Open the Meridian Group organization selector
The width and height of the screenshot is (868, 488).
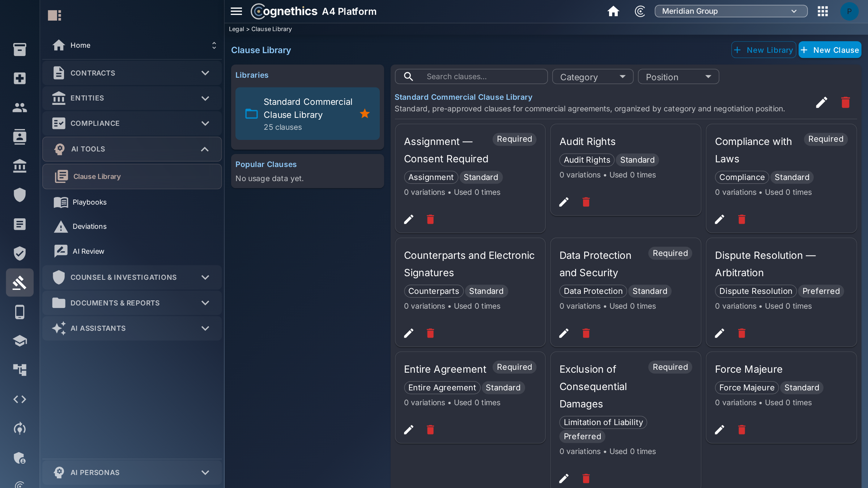731,11
